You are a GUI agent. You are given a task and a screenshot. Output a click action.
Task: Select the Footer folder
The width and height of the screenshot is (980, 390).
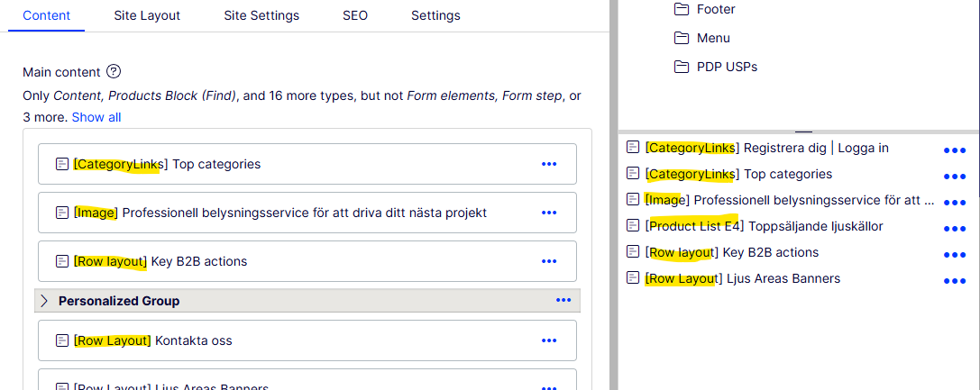pos(716,9)
